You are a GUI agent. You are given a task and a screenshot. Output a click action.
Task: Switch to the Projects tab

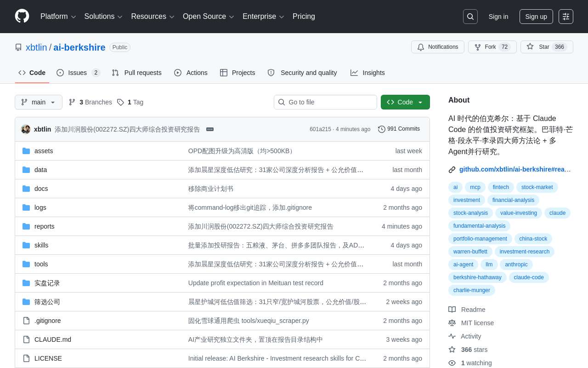[x=237, y=73]
